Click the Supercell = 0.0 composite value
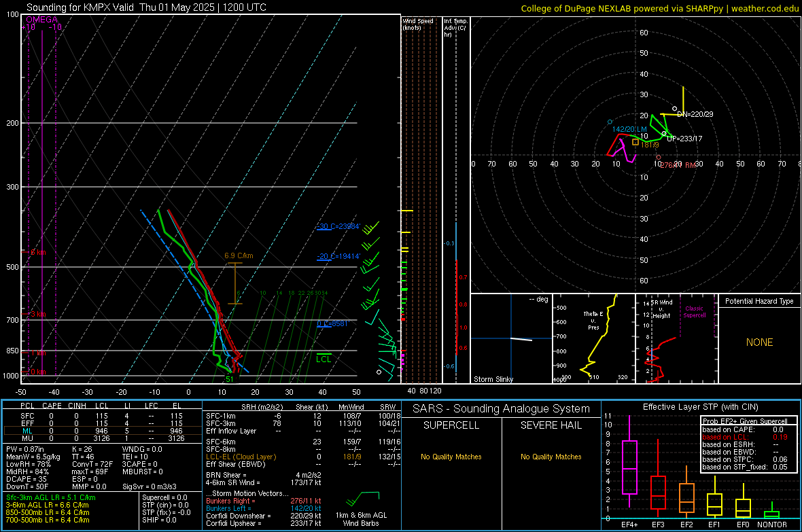802x532 pixels. [x=164, y=497]
